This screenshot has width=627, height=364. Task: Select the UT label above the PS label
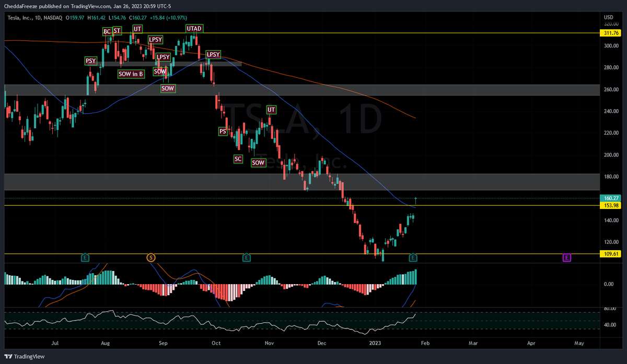click(271, 110)
